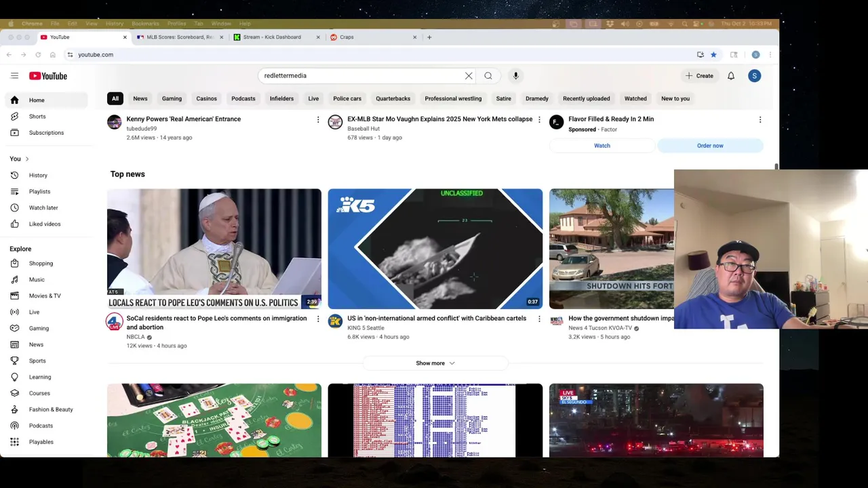The width and height of the screenshot is (868, 488).
Task: Open Learning in the sidebar
Action: 46,377
